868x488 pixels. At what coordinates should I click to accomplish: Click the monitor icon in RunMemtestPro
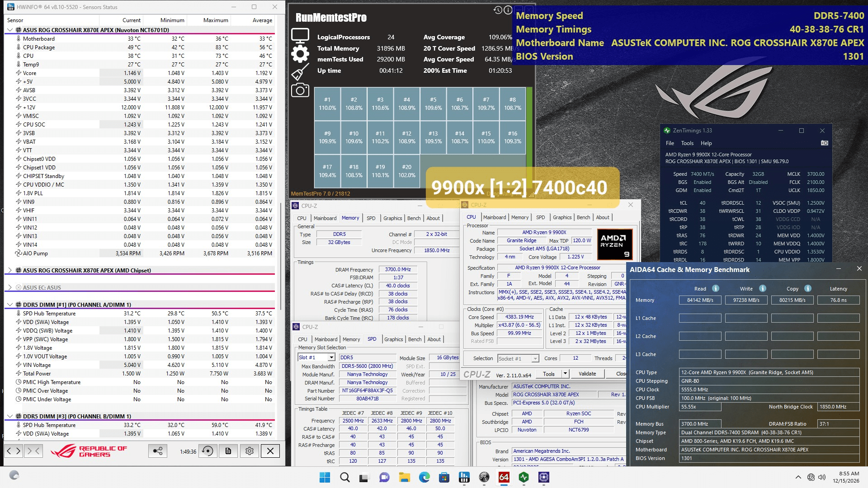pos(300,35)
